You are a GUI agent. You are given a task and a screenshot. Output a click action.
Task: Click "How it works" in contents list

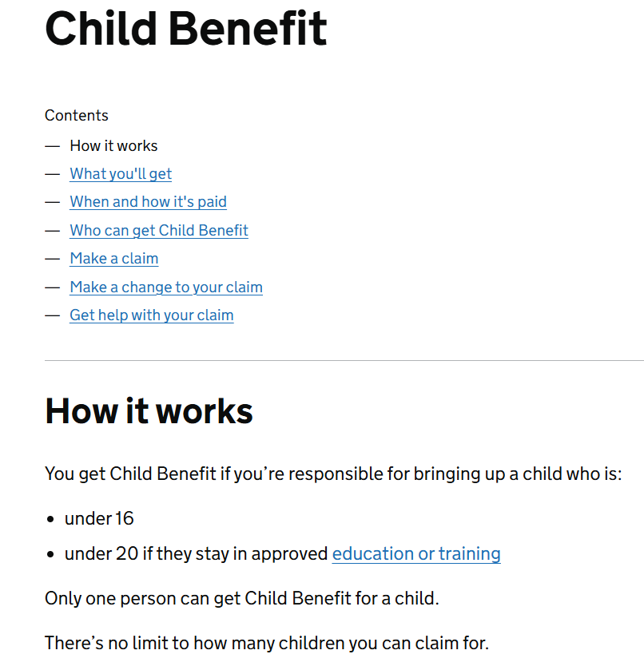113,146
